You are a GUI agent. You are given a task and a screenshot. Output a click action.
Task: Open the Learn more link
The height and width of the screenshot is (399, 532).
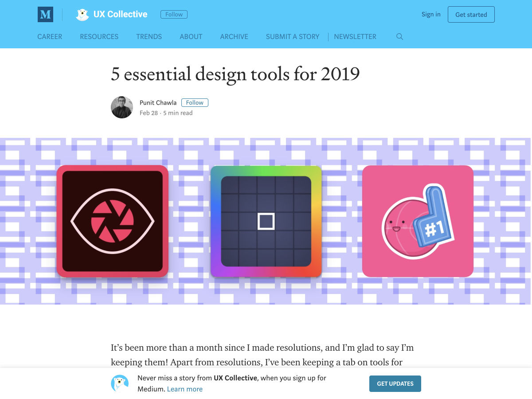click(185, 389)
